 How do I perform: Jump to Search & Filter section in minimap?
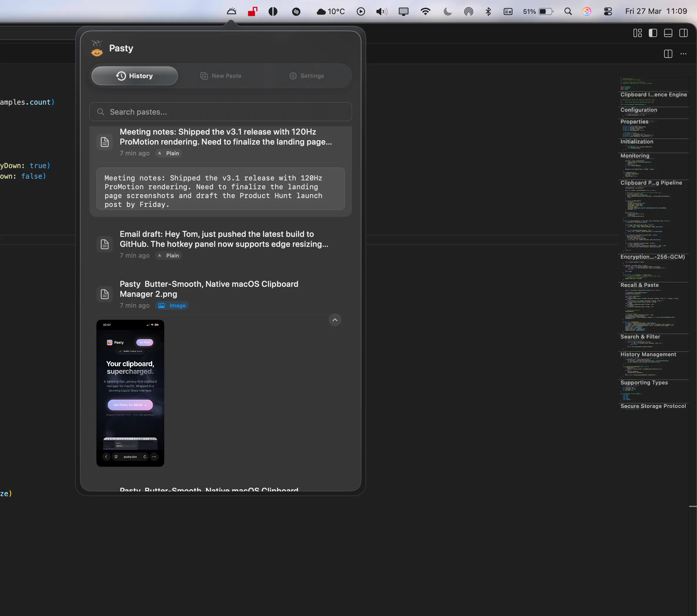(x=640, y=337)
